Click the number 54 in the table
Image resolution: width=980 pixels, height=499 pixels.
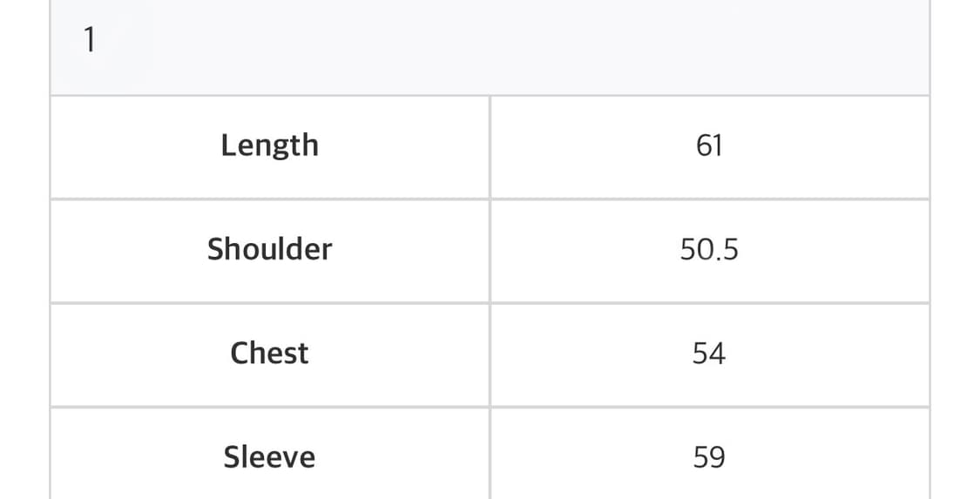coord(709,354)
